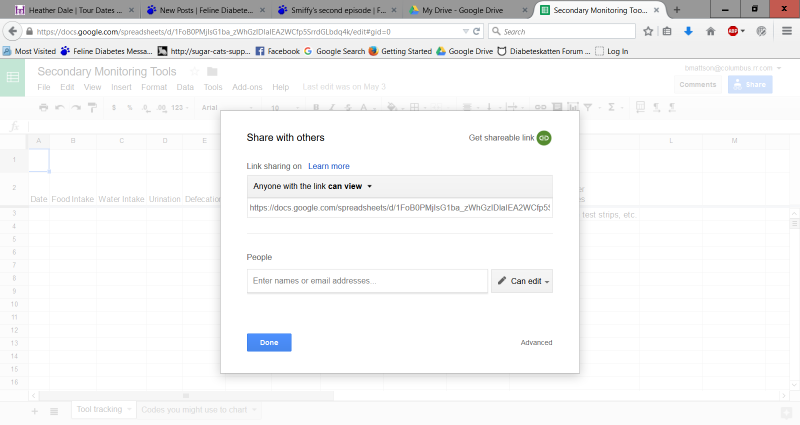Open the Firefox downloads arrow icon
This screenshot has height=425, width=800.
pyautogui.click(x=688, y=31)
